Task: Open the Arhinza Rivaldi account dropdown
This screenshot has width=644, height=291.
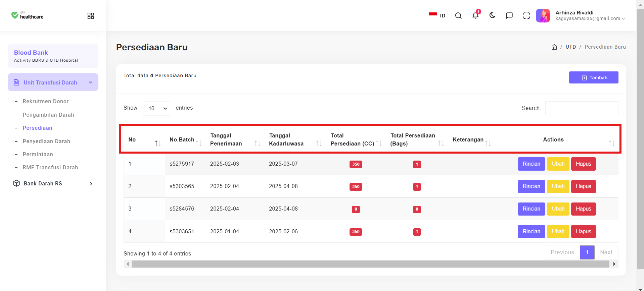Action: (x=590, y=15)
